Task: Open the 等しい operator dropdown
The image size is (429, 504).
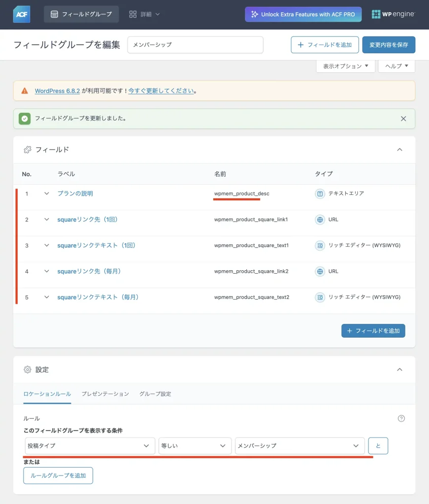Action: (195, 446)
